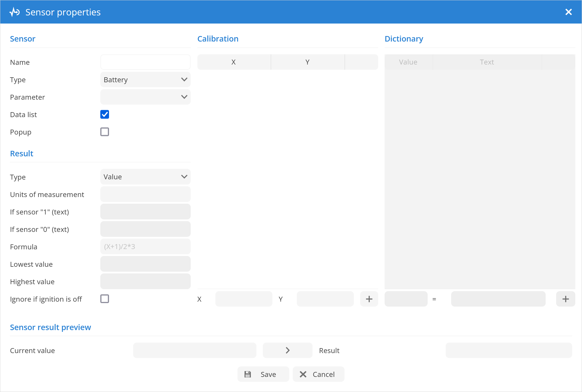Viewport: 582px width, 392px height.
Task: Click the calibration X value input field
Action: (244, 299)
